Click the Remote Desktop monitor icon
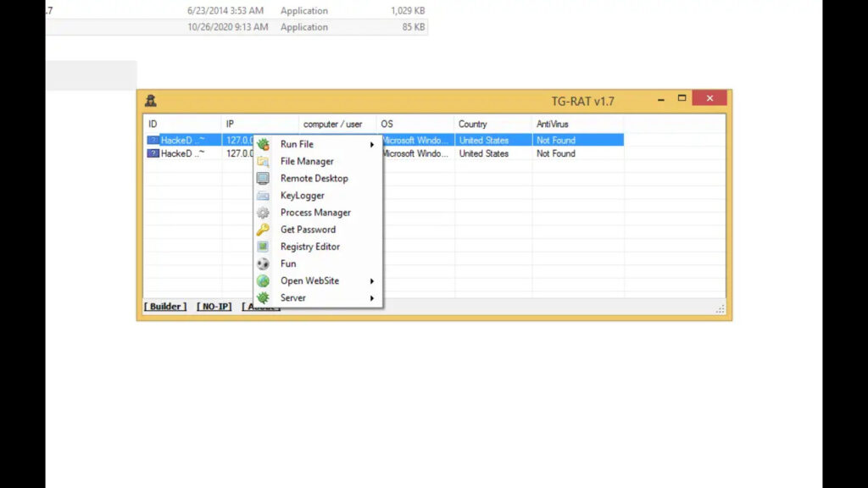 click(263, 178)
